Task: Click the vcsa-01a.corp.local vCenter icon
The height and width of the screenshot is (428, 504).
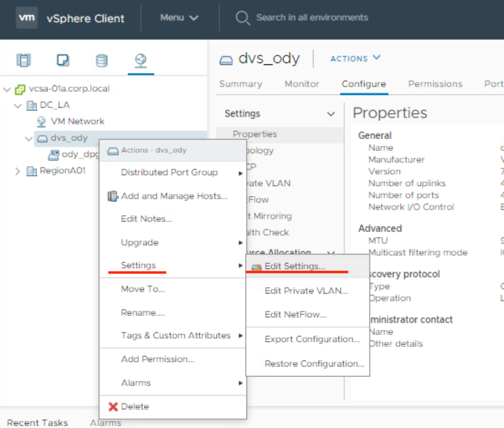Action: click(x=20, y=89)
